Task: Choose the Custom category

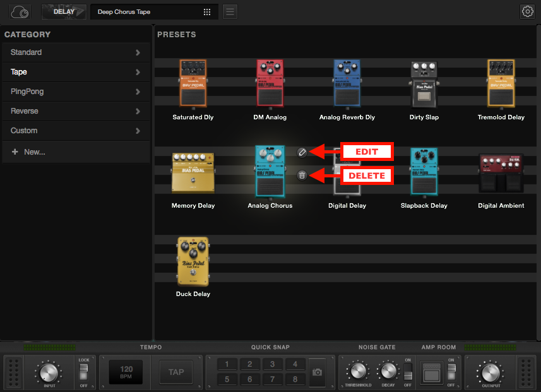Action: tap(76, 131)
